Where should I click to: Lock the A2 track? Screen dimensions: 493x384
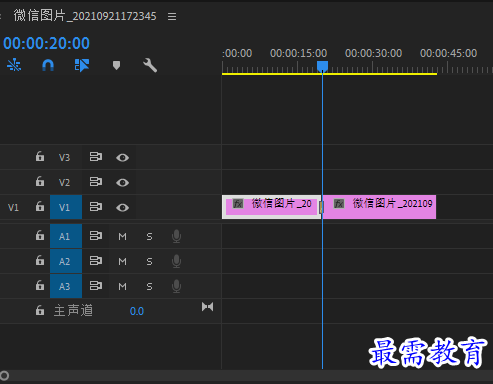point(40,260)
